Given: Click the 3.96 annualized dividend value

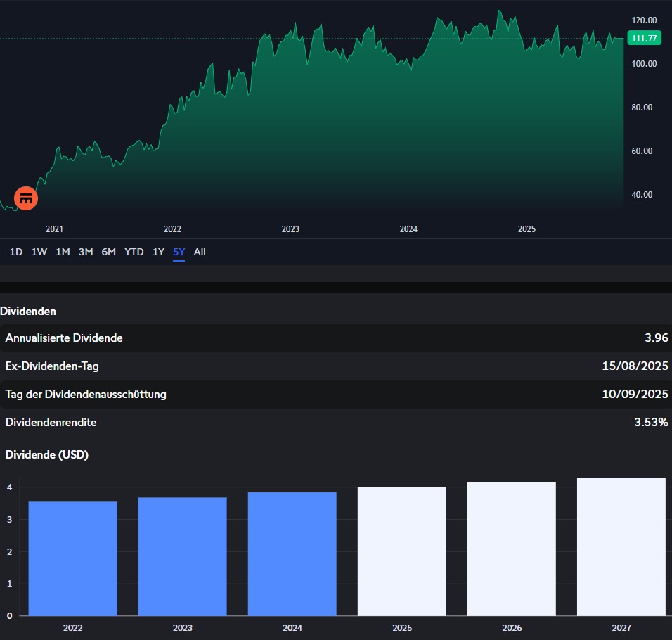Looking at the screenshot, I should tap(657, 338).
